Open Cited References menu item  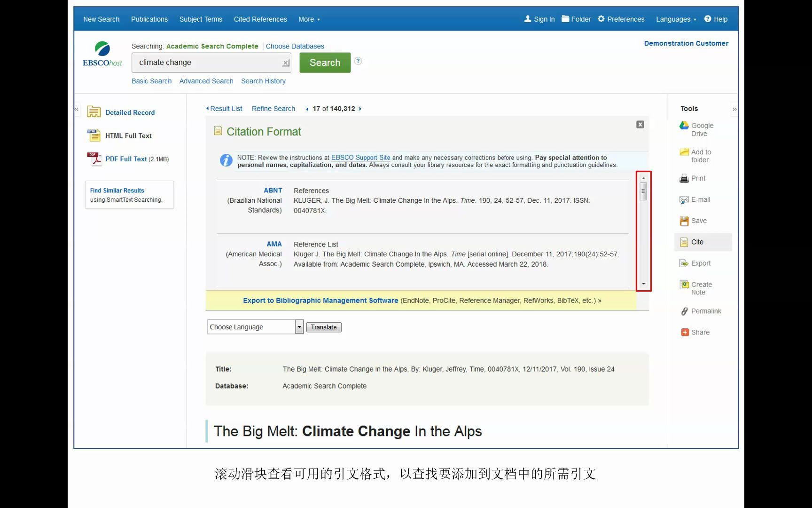[260, 19]
